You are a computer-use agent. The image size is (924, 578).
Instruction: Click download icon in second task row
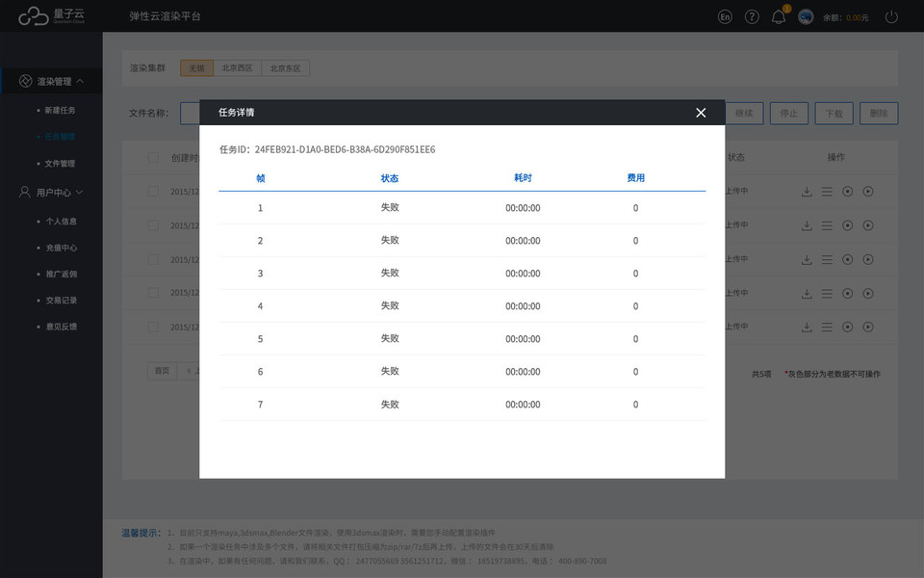click(807, 225)
